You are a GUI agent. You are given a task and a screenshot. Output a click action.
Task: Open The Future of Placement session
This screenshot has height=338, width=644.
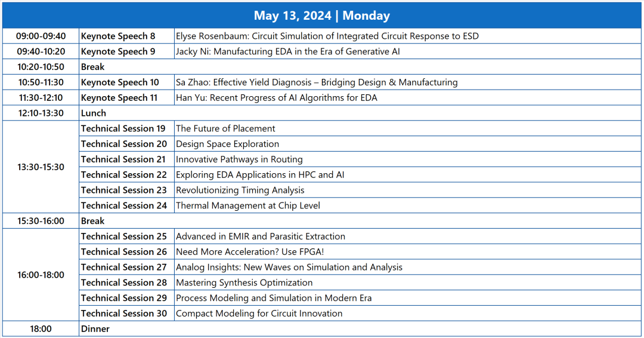click(x=225, y=129)
